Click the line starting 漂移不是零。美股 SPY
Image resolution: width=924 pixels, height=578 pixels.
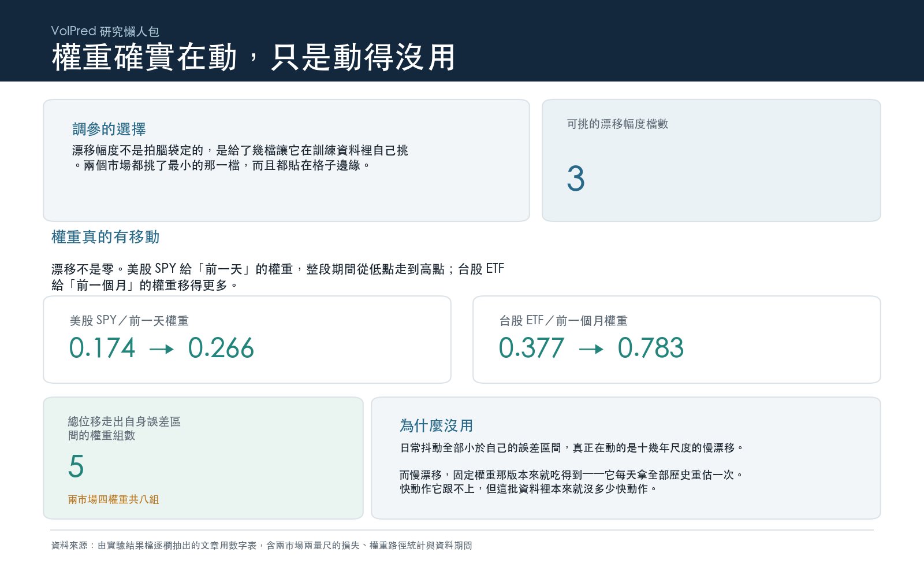(x=278, y=269)
